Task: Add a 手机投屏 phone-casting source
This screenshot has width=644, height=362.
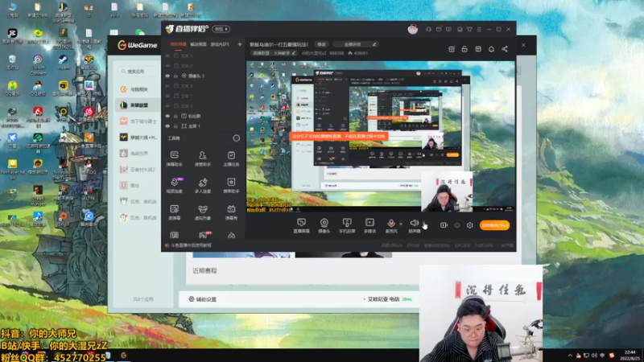Action: [x=347, y=225]
